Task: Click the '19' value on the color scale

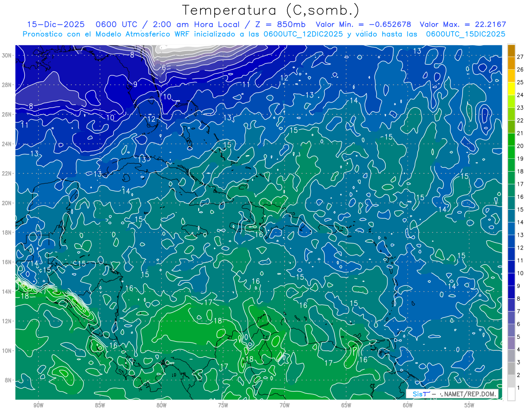Action: (x=520, y=159)
